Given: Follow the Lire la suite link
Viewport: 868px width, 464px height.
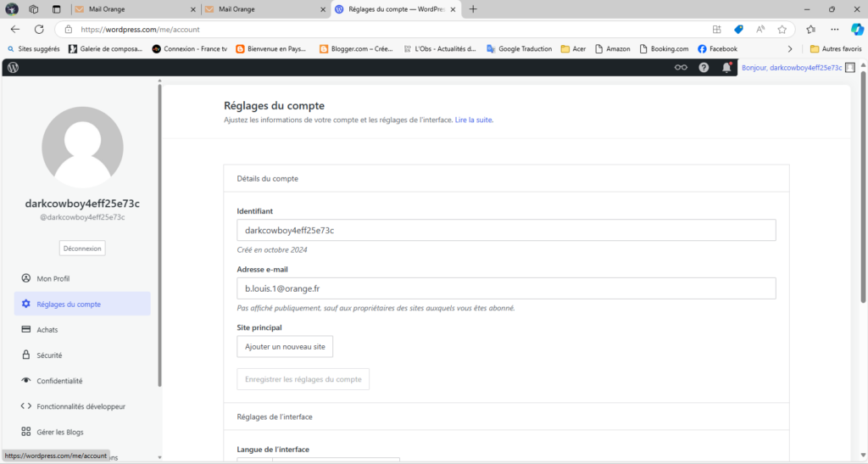Looking at the screenshot, I should [474, 120].
